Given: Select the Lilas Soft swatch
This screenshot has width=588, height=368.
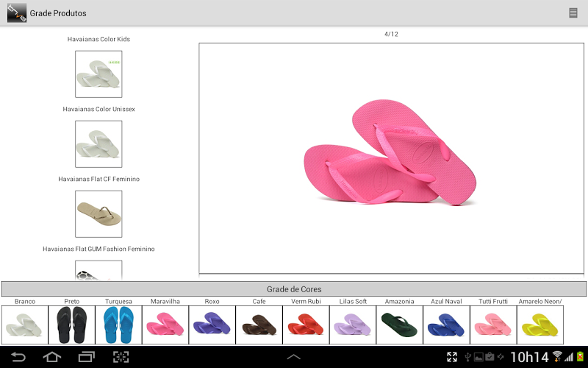Looking at the screenshot, I should coord(353,325).
